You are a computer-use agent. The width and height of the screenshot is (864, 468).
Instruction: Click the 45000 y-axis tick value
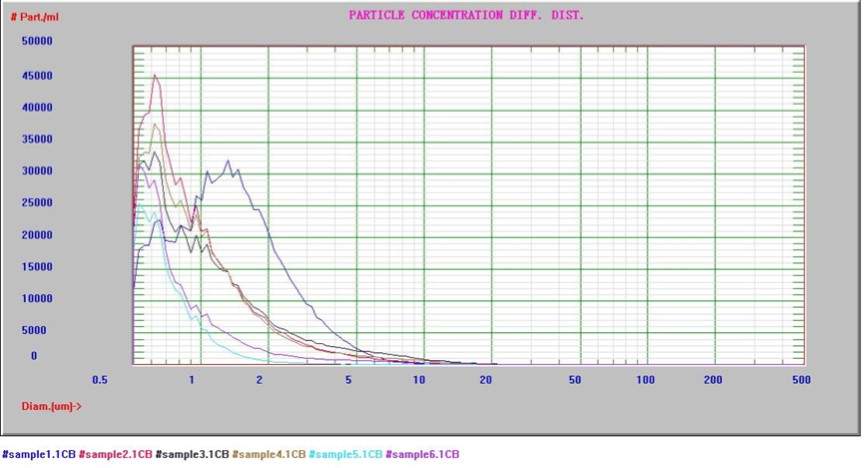37,76
